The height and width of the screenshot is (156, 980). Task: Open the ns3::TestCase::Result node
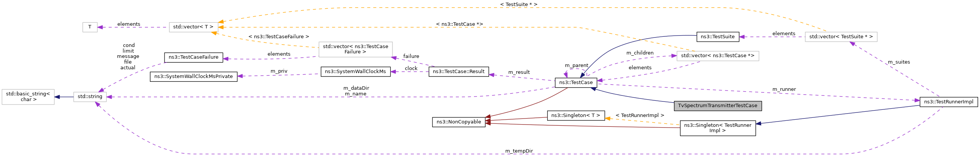coord(458,71)
